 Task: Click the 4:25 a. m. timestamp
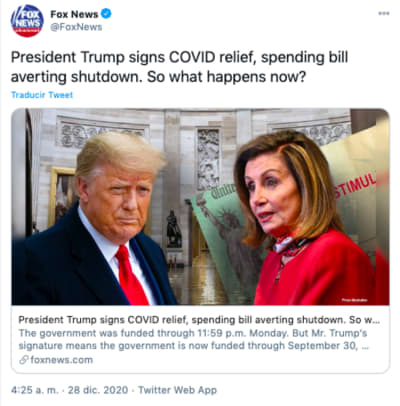tap(35, 390)
